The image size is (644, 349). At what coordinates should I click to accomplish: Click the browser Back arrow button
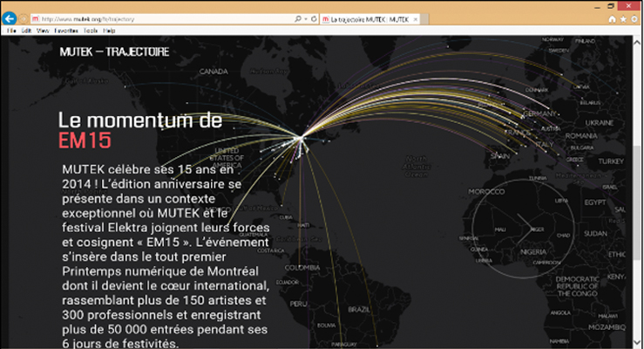(x=10, y=18)
